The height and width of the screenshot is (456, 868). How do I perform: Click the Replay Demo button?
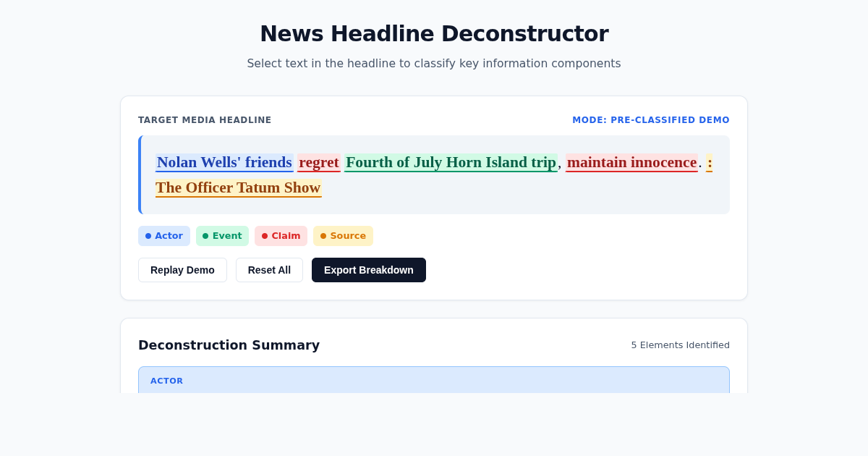tap(182, 270)
